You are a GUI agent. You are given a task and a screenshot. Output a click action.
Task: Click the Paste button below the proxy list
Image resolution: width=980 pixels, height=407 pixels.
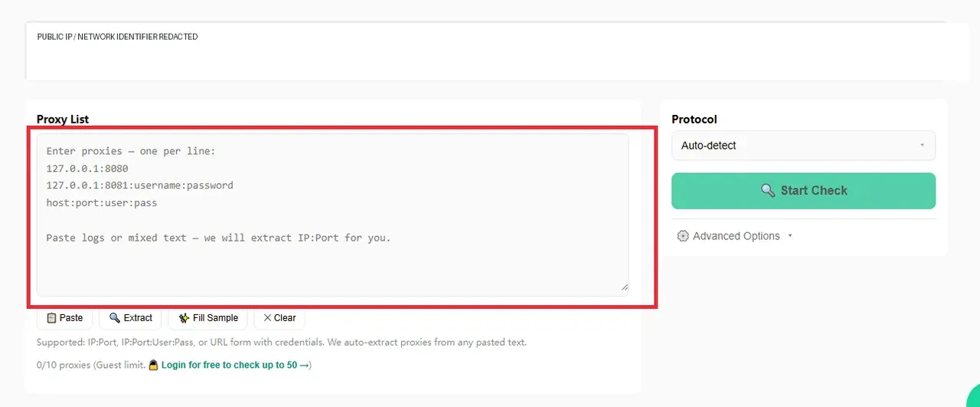pos(64,318)
